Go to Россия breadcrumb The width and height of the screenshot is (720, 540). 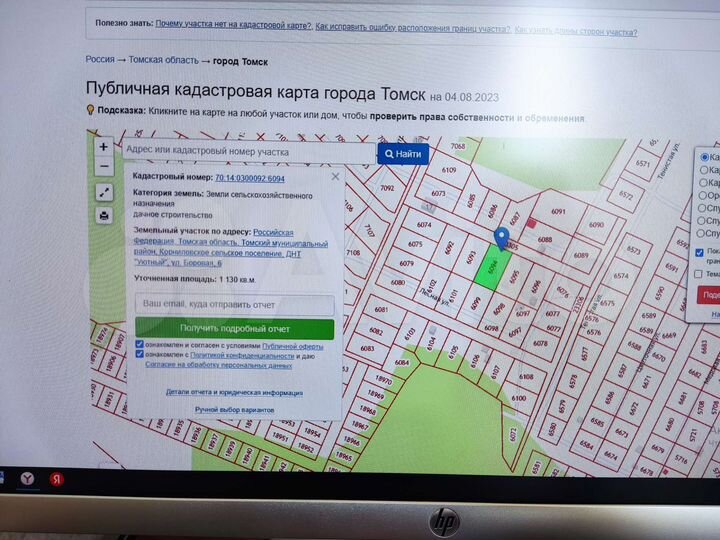(100, 59)
